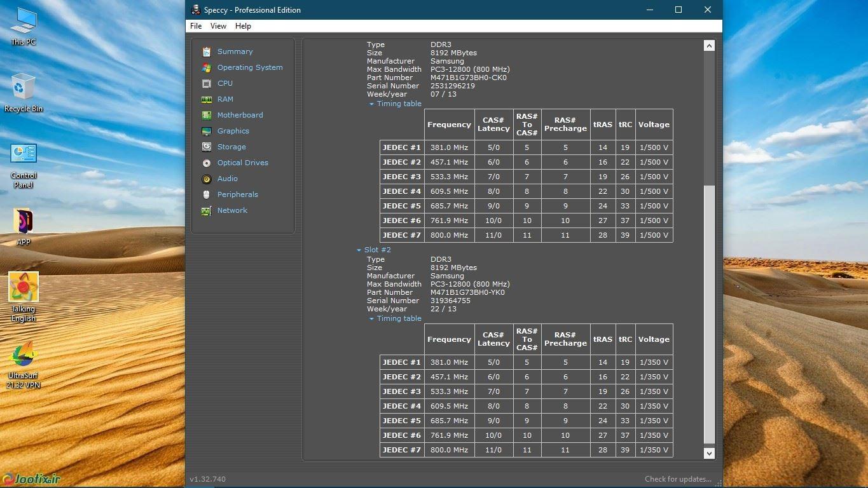Open the View menu
The height and width of the screenshot is (488, 868).
click(x=218, y=26)
